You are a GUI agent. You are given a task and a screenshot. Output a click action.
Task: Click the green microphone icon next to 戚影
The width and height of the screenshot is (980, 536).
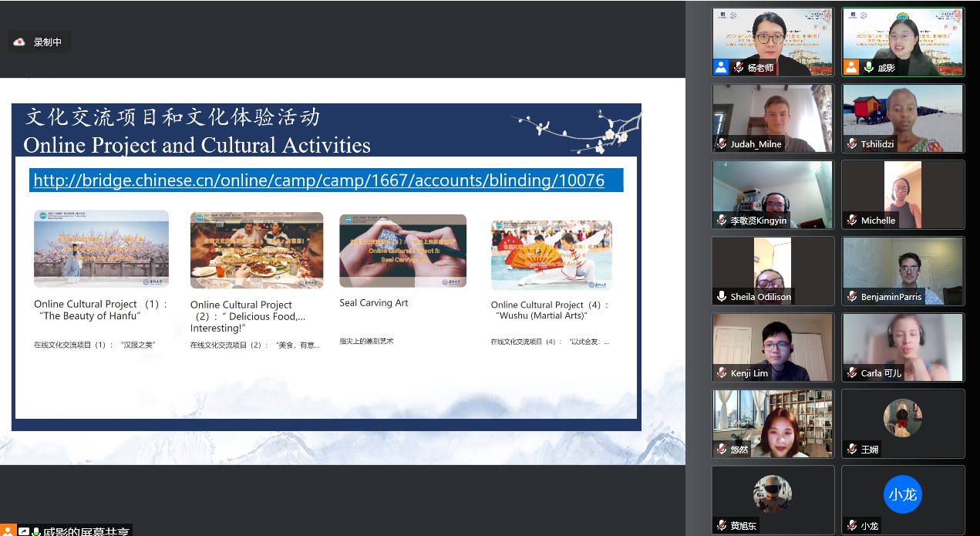click(x=869, y=68)
